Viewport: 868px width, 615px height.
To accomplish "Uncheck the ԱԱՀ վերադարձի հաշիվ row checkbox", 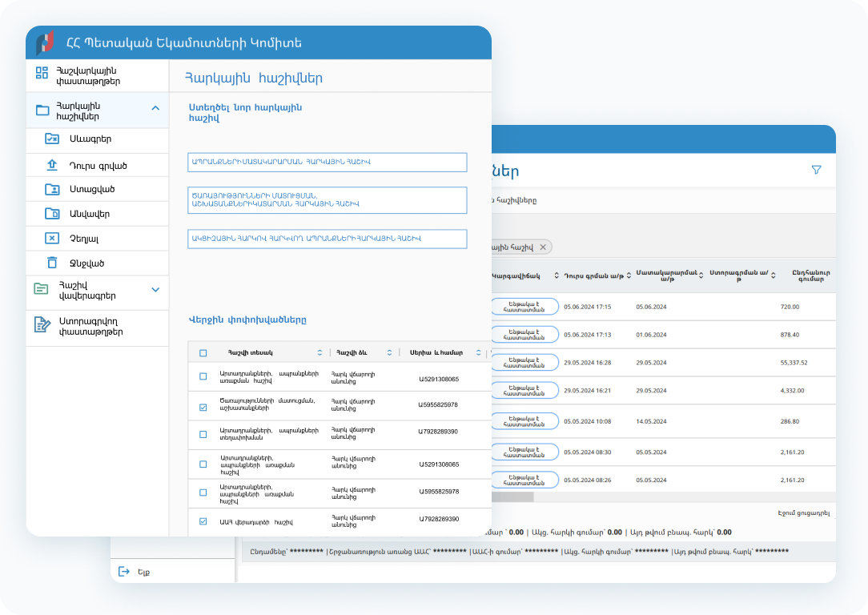I will point(203,521).
